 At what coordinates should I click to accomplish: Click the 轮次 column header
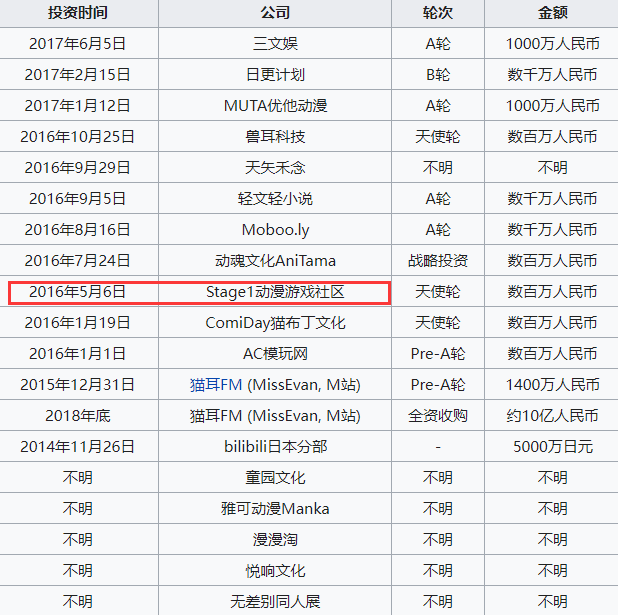pos(438,13)
